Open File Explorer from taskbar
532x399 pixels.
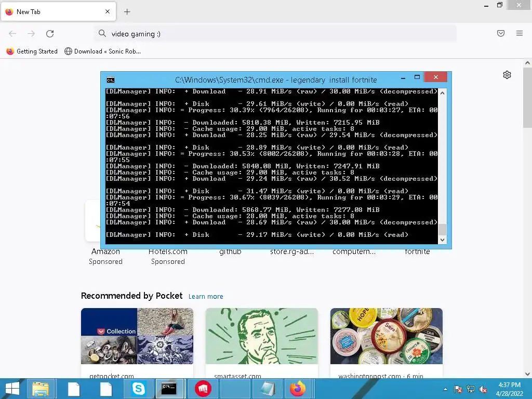41,389
